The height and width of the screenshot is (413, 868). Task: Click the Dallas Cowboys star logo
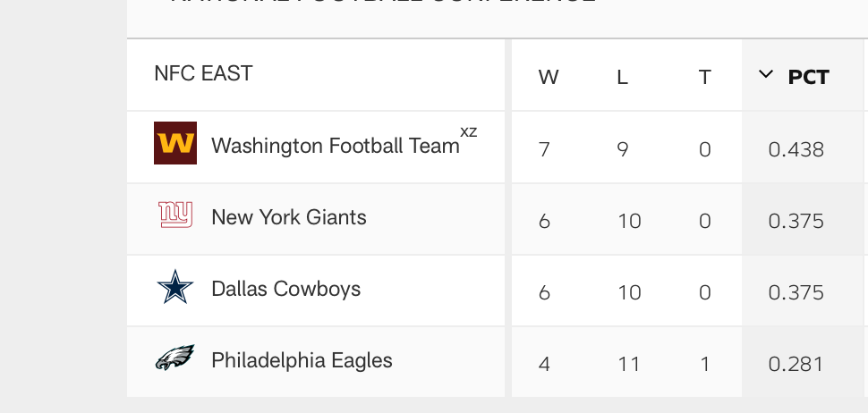174,286
